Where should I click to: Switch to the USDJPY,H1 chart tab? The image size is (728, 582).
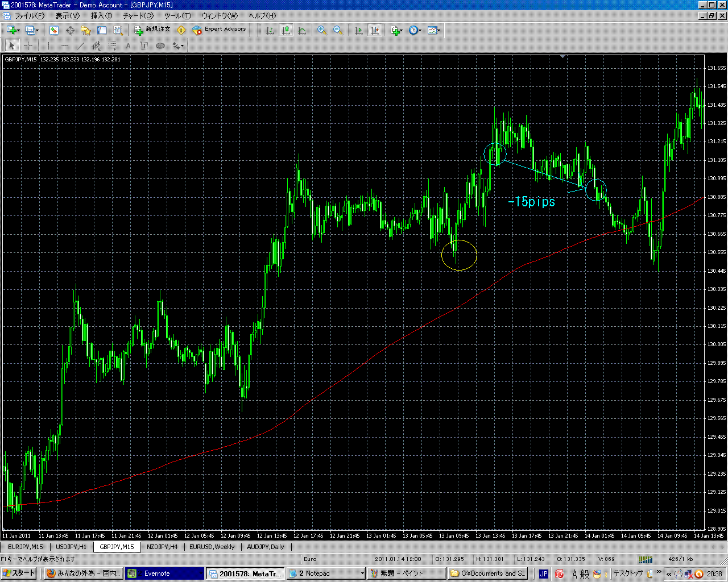71,547
